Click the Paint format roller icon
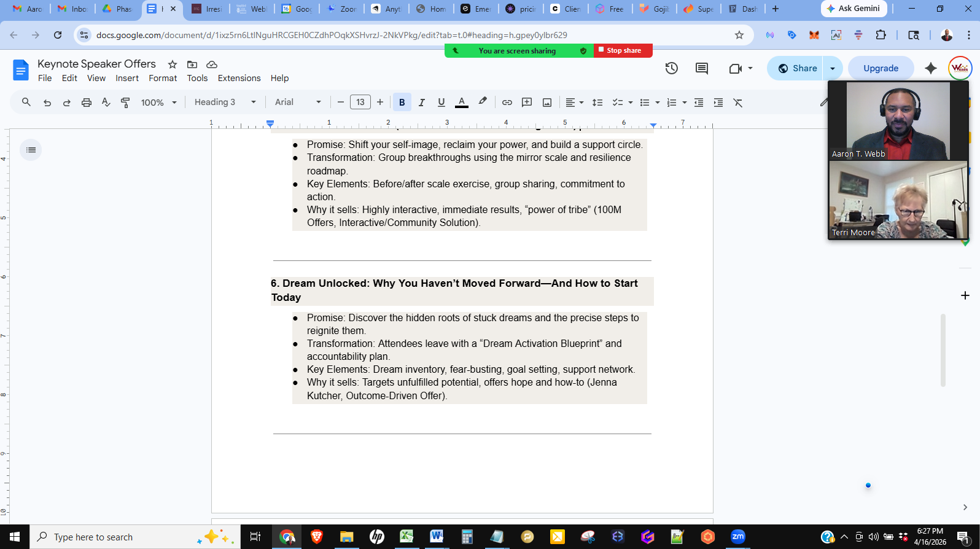Viewport: 980px width, 549px height. pyautogui.click(x=126, y=103)
